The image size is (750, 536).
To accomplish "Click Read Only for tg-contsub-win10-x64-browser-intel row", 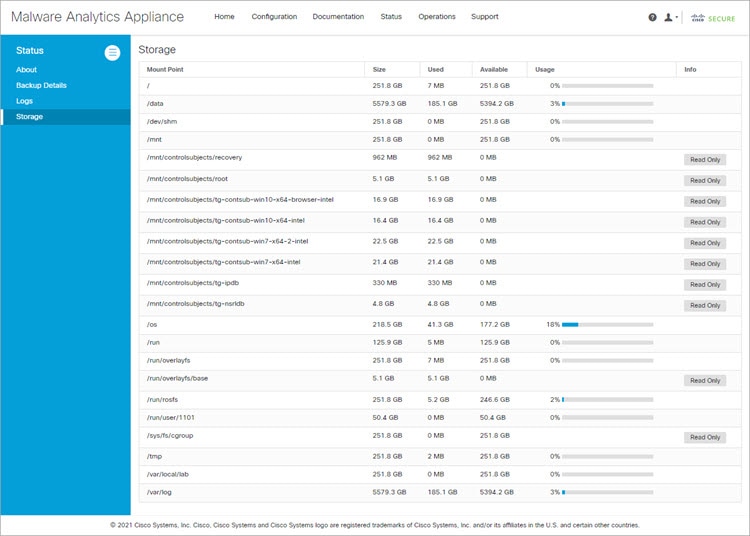I will (x=705, y=201).
